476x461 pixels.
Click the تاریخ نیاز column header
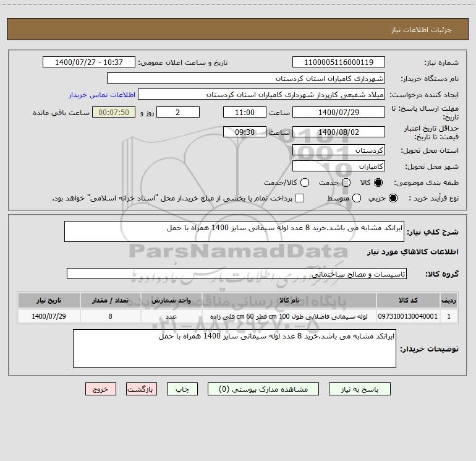49,300
